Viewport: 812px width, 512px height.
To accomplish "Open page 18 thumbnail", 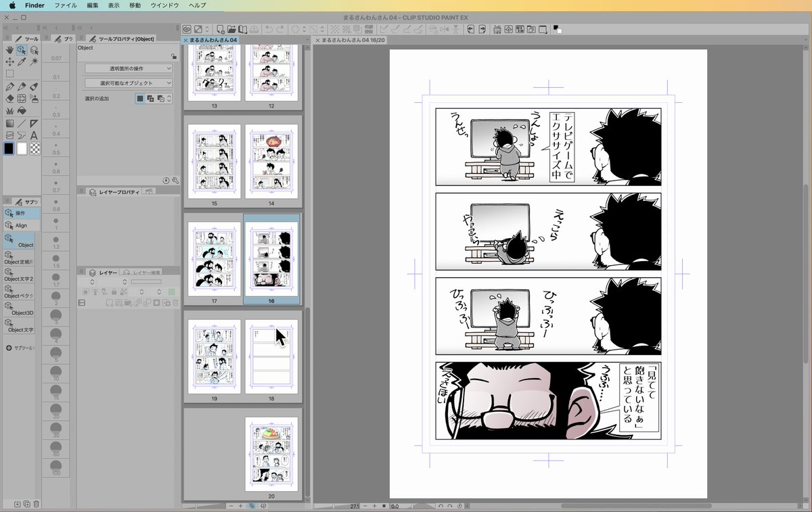I will click(271, 356).
